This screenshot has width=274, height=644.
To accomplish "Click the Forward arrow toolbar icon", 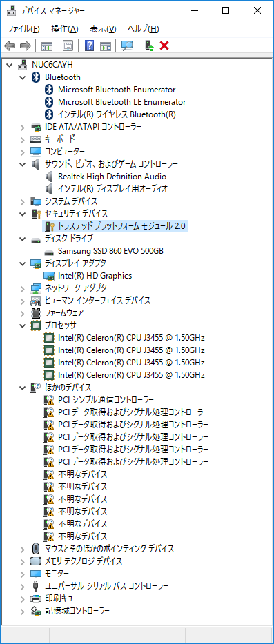I will coord(26,46).
